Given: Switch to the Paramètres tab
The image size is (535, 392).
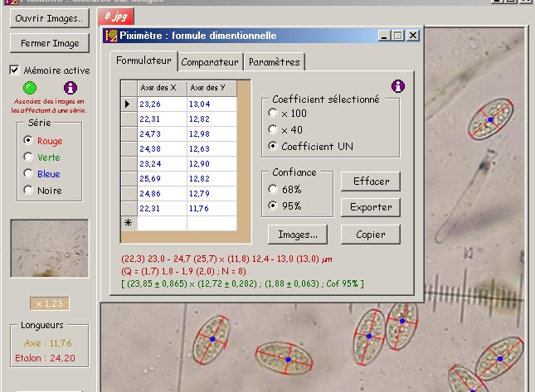Looking at the screenshot, I should (275, 62).
